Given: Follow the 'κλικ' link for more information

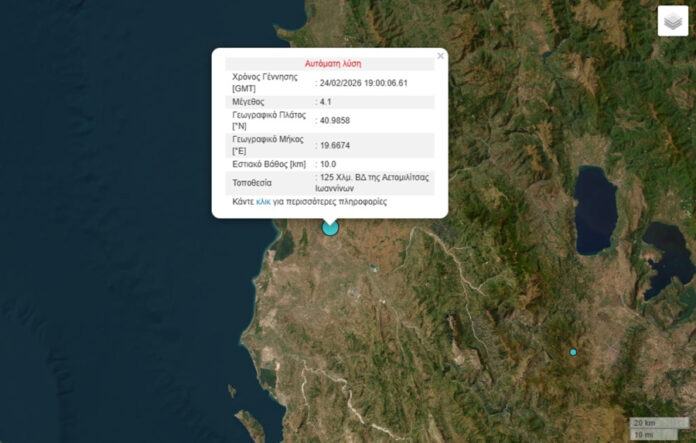Looking at the screenshot, I should click(x=264, y=202).
